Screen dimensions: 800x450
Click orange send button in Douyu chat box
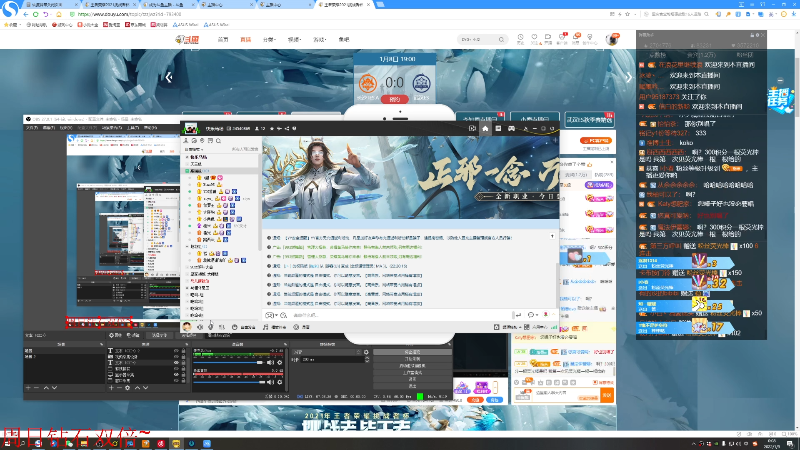(x=607, y=395)
